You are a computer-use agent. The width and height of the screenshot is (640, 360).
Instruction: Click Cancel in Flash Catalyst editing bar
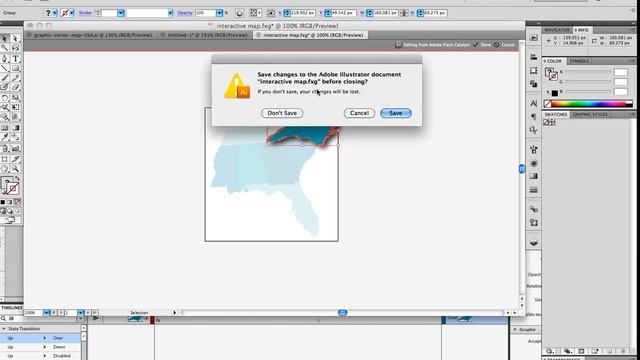coord(504,45)
